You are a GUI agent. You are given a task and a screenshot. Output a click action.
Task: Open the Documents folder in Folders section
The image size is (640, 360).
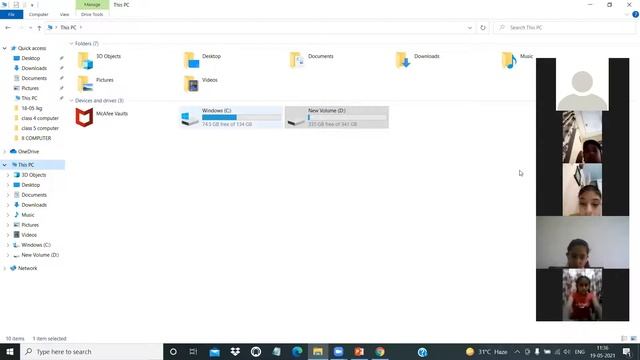point(297,60)
